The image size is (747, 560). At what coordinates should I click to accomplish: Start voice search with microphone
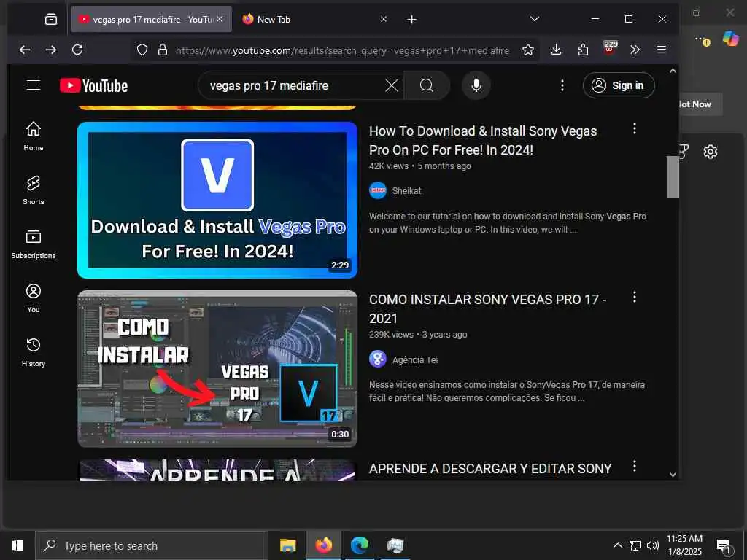(476, 86)
